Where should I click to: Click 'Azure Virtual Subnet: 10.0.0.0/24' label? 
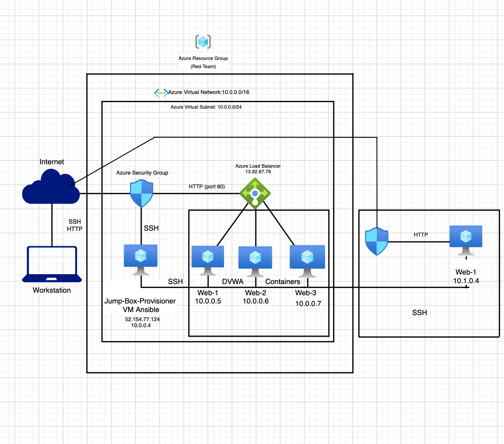tap(206, 107)
